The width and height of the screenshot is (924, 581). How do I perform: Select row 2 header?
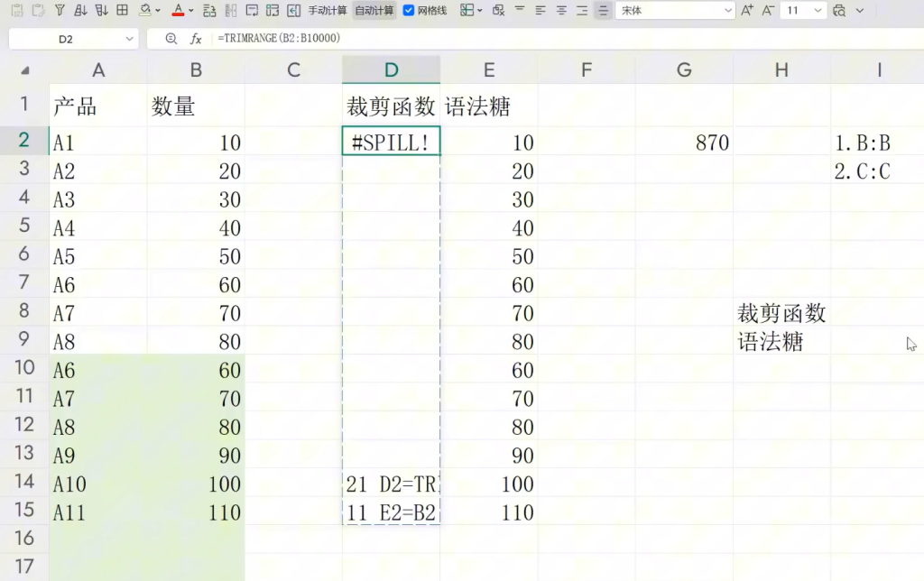[x=24, y=140]
